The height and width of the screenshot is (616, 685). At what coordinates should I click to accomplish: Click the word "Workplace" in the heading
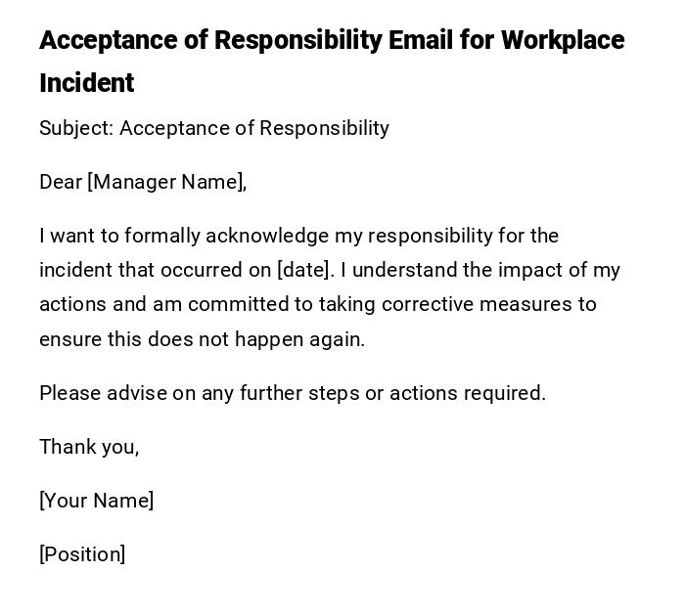[x=563, y=41]
